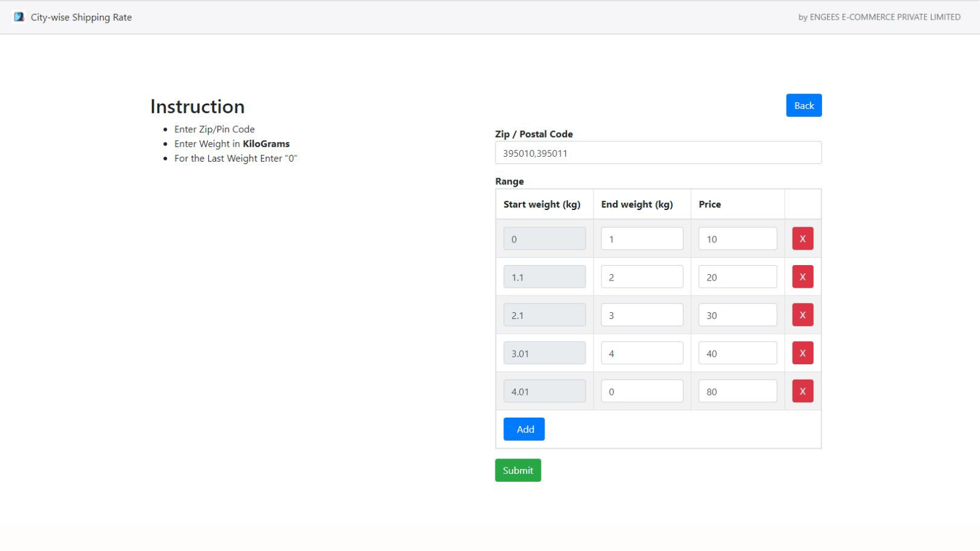Image resolution: width=980 pixels, height=551 pixels.
Task: Click the last end weight field containing 0
Action: pyautogui.click(x=641, y=391)
